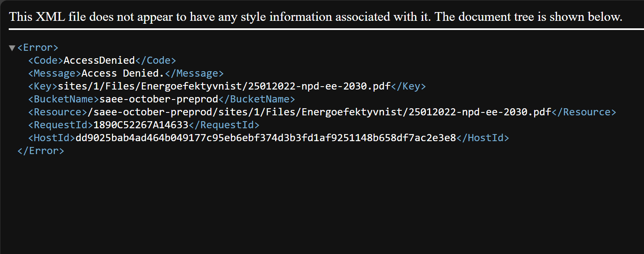The image size is (644, 254).
Task: Click the Key value PDF file path
Action: pyautogui.click(x=224, y=86)
